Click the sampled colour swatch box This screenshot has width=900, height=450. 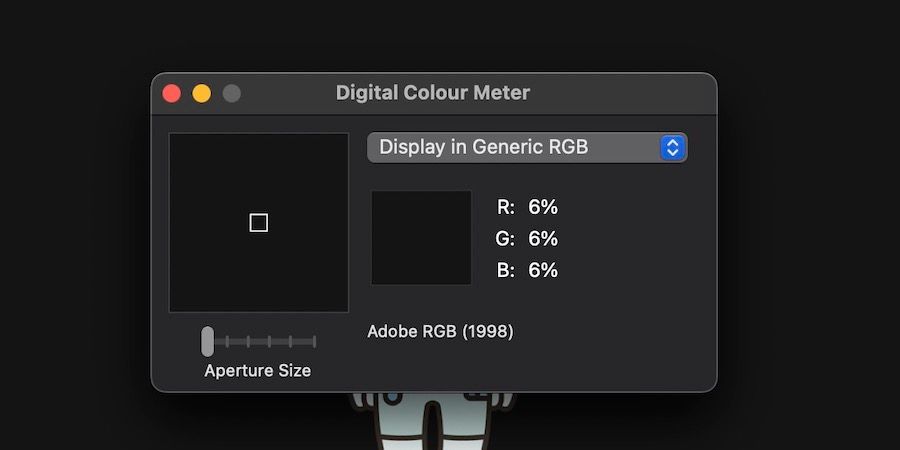pyautogui.click(x=421, y=238)
